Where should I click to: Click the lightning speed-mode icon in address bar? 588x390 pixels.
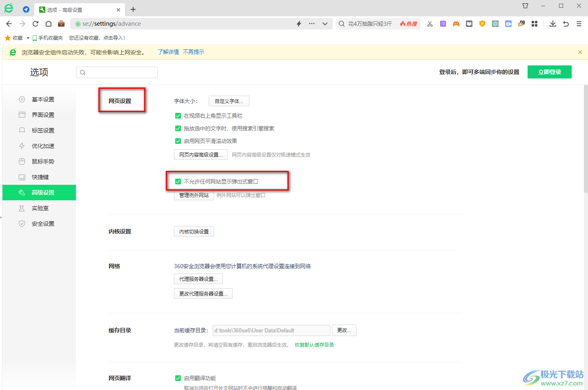coord(299,24)
